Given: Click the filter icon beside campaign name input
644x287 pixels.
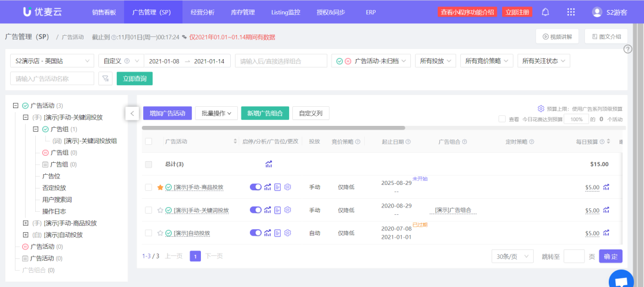Looking at the screenshot, I should (x=105, y=78).
